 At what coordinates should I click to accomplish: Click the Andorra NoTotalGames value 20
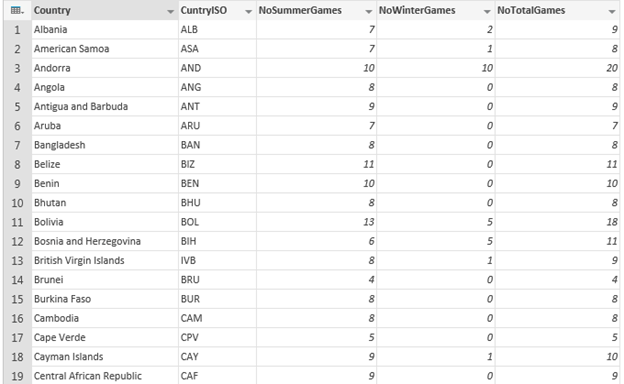click(x=557, y=68)
